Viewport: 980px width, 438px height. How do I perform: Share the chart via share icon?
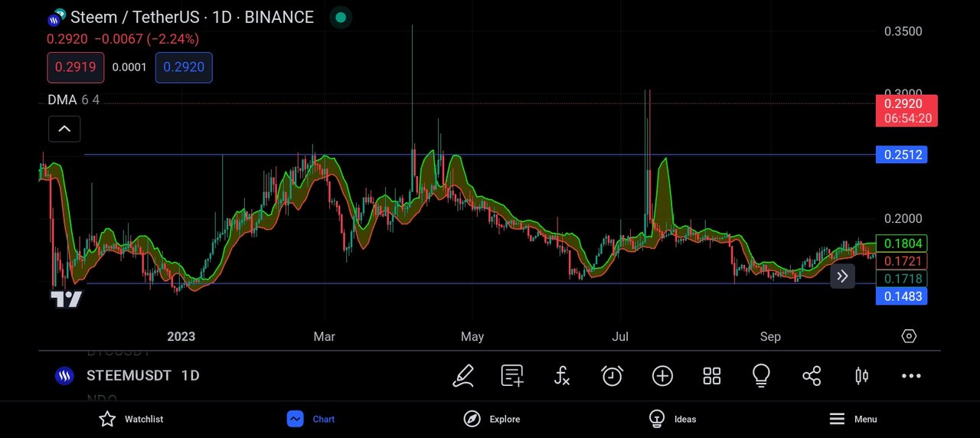tap(812, 375)
